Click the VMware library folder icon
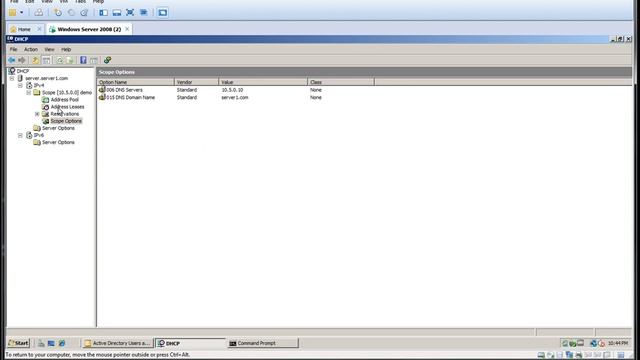 click(x=13, y=13)
